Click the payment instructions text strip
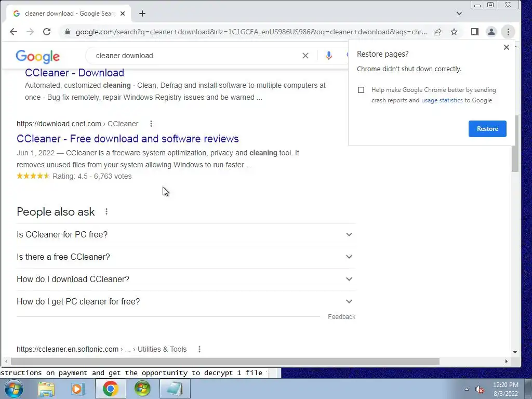This screenshot has height=399, width=532. [134, 373]
